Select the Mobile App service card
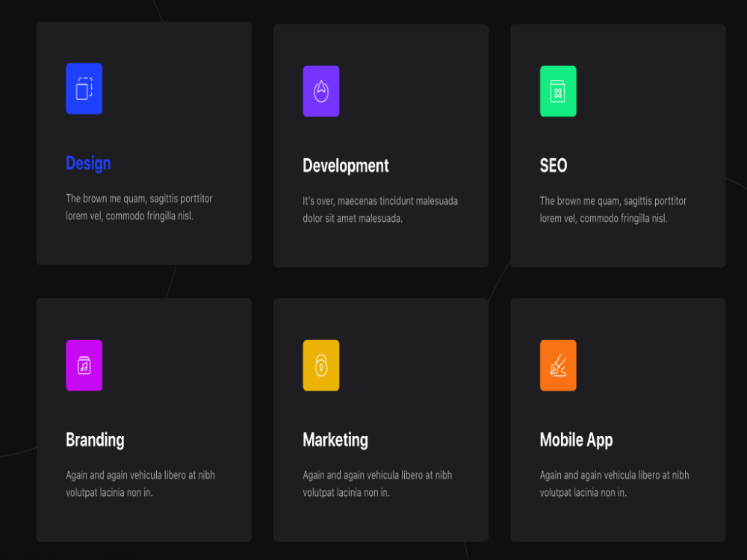747x560 pixels. pyautogui.click(x=618, y=418)
